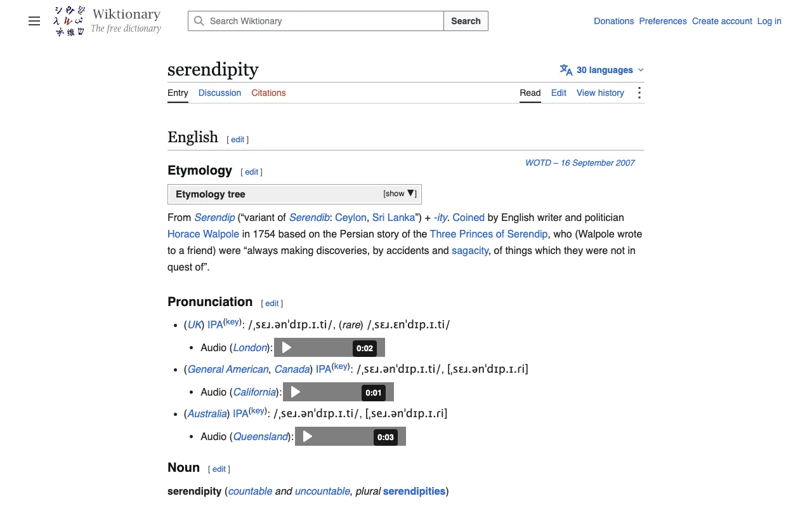Viewport: 812px width, 508px height.
Task: Click the uncountable link
Action: coord(322,491)
